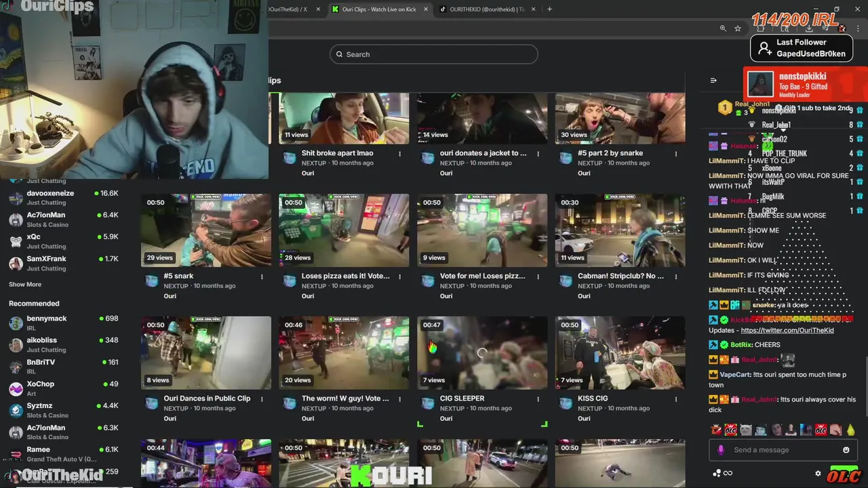Close the 'Ouri Clips - Watch Live on Kick' tab
Screen dimensions: 868x488
click(426, 9)
